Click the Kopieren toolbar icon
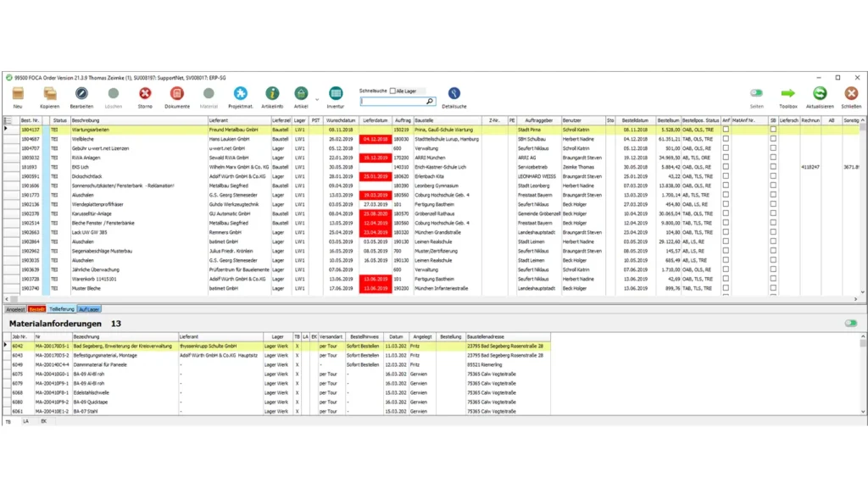The width and height of the screenshot is (868, 488). (50, 94)
